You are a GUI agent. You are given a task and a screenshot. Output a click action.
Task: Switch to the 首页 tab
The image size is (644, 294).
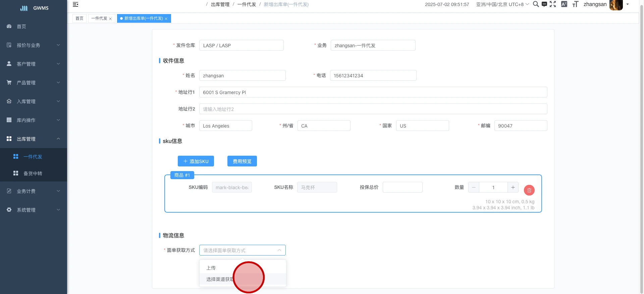(79, 18)
